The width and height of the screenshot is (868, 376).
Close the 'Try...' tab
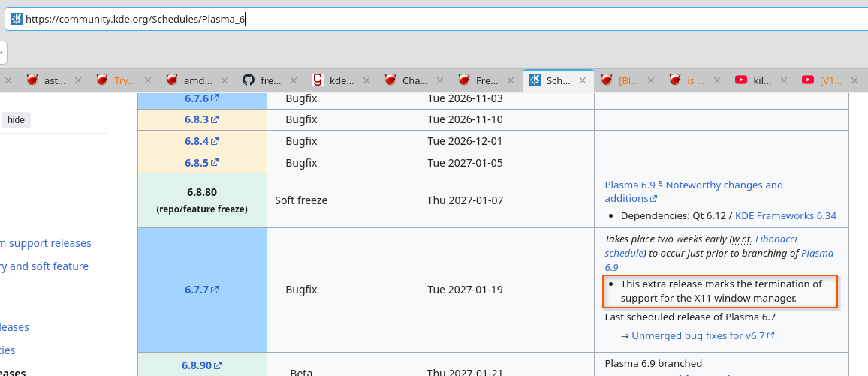(x=148, y=80)
